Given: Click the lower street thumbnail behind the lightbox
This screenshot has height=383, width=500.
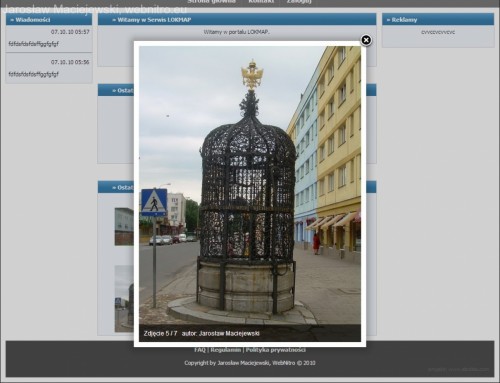Looking at the screenshot, I should (124, 299).
